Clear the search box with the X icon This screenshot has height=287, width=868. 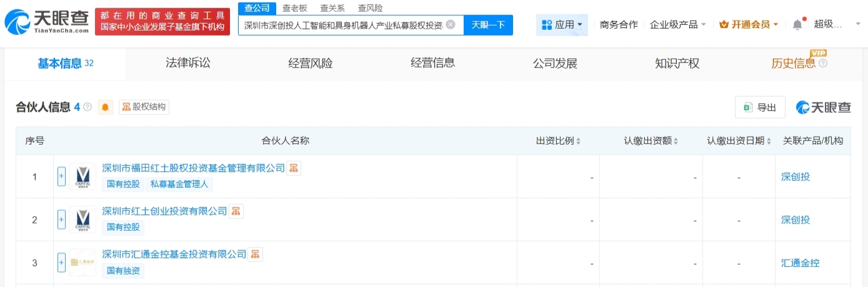tap(451, 25)
